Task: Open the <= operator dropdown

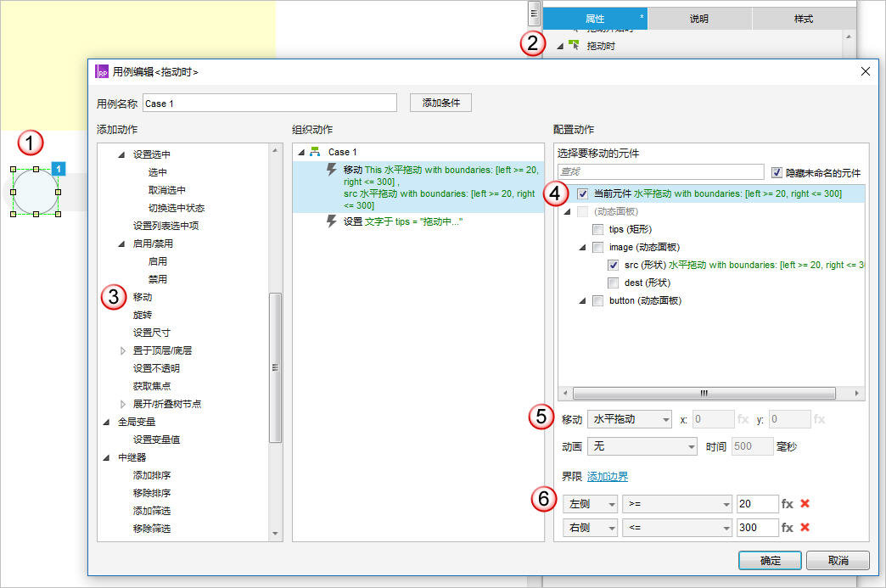Action: 677,527
